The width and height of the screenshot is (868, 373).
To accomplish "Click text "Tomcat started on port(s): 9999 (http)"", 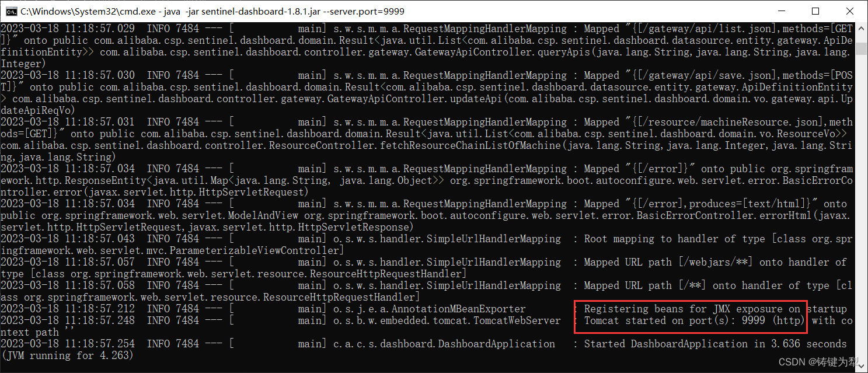I will point(694,320).
